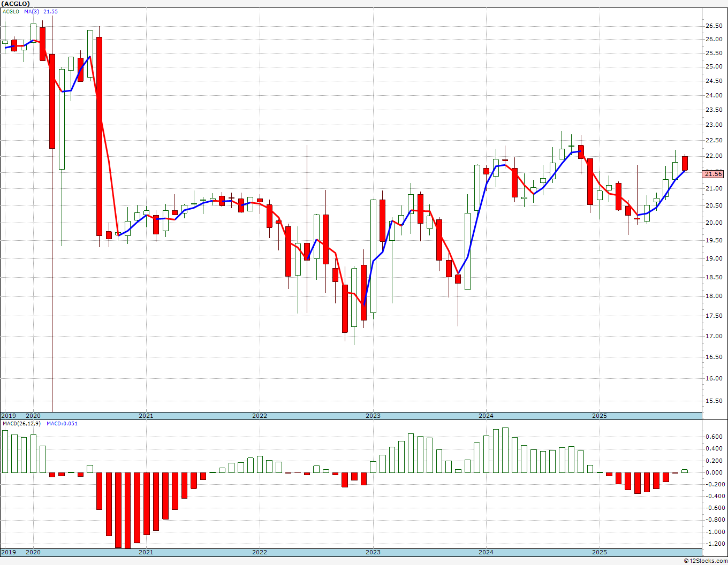Screen dimensions: 728x565
Task: Click the 20.00 price axis label
Action: pyautogui.click(x=713, y=223)
